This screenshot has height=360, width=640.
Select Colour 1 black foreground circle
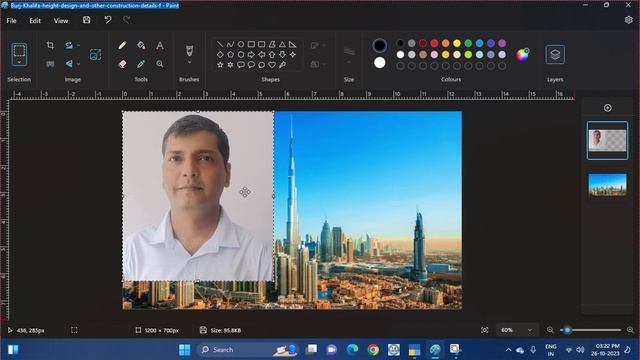coord(379,45)
